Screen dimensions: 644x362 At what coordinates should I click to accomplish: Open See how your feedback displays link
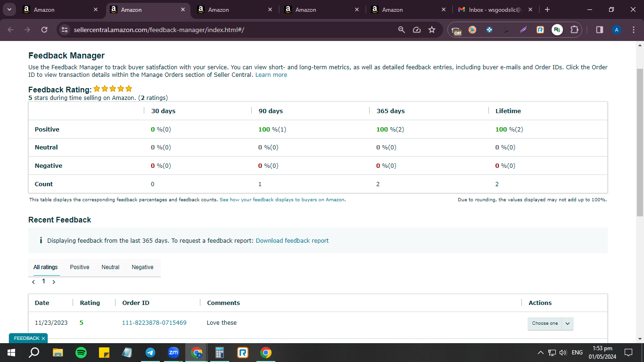pyautogui.click(x=282, y=200)
